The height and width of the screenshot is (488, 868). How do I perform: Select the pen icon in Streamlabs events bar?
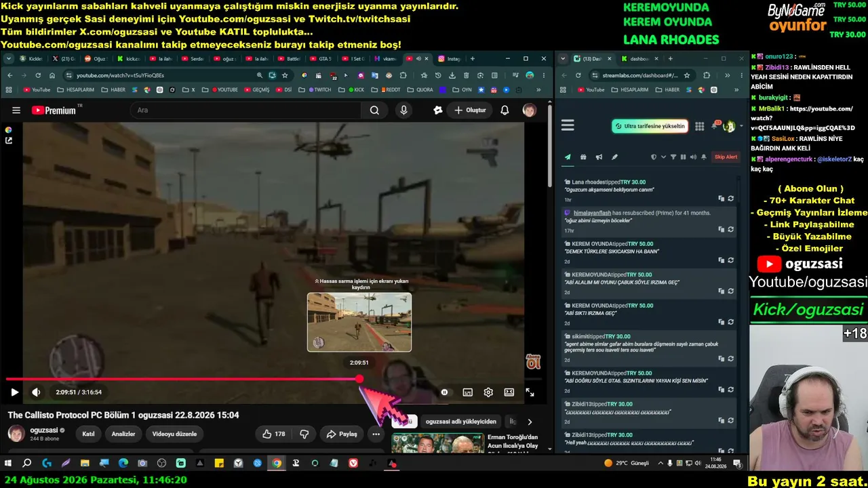614,157
